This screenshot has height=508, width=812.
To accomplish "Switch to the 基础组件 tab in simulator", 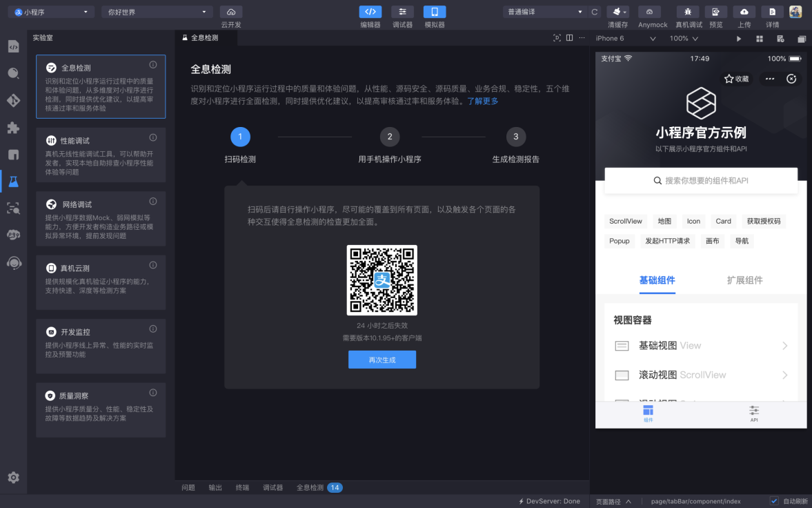I will (x=657, y=280).
